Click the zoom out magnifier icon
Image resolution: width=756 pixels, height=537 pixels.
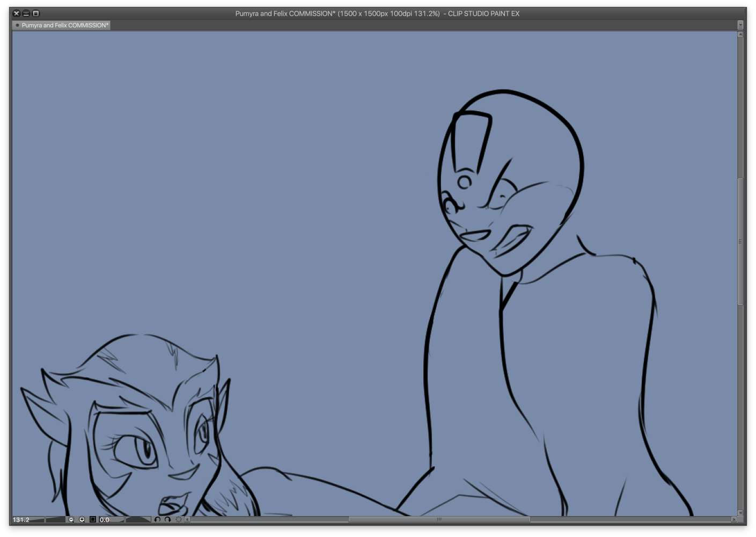[71, 519]
